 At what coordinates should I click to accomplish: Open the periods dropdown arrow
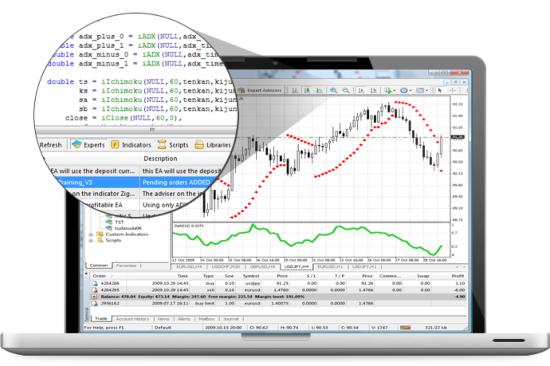click(x=410, y=91)
